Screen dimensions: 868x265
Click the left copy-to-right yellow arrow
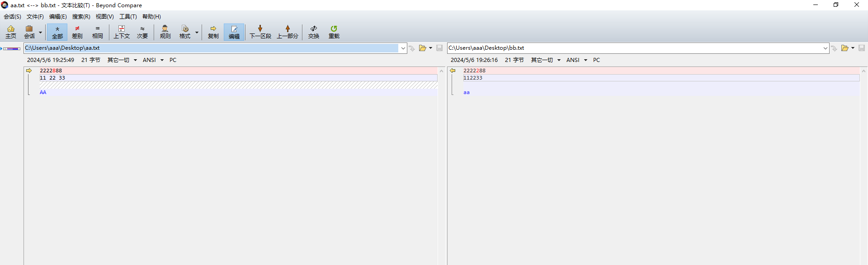coord(29,71)
